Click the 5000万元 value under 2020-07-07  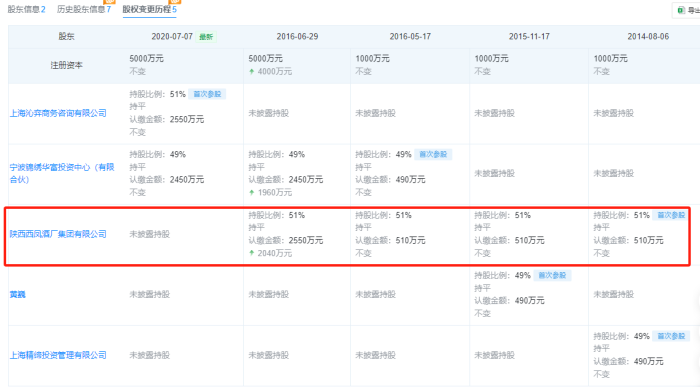(146, 58)
